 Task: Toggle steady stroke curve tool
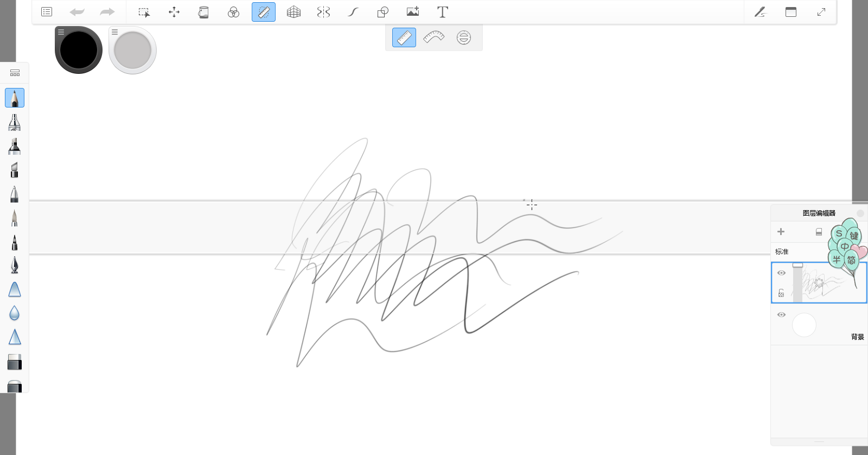[353, 12]
